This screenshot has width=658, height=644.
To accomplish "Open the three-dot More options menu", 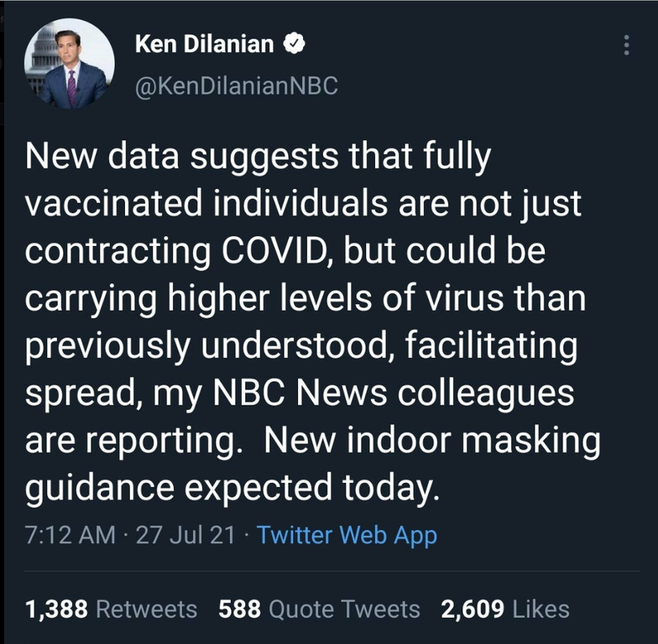I will tap(626, 45).
